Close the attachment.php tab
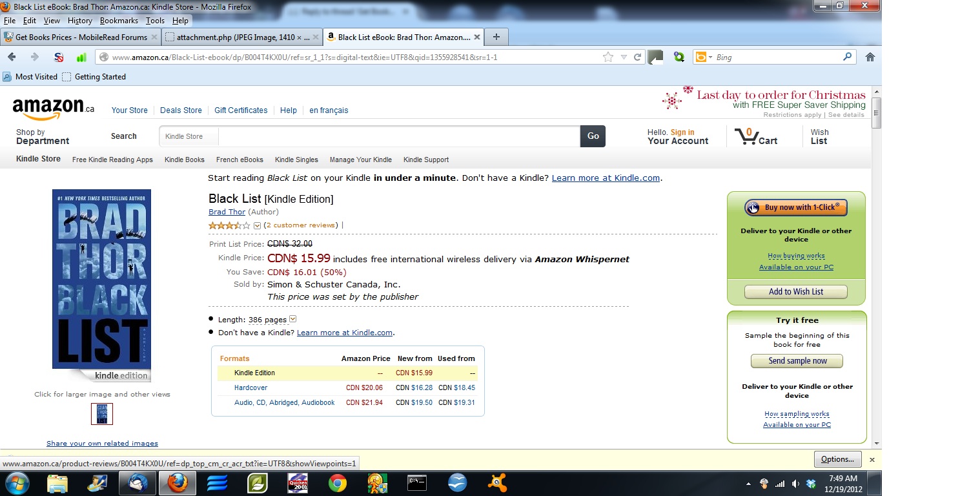 point(315,37)
